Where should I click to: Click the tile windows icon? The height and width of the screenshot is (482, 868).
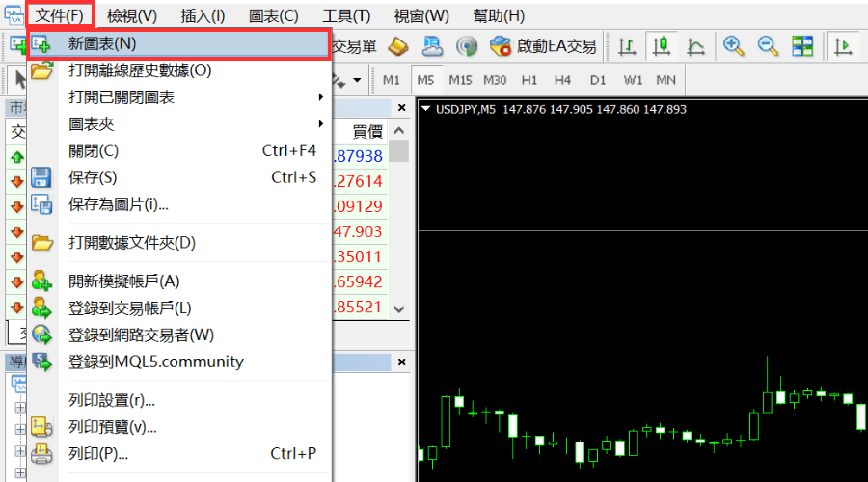click(x=802, y=46)
